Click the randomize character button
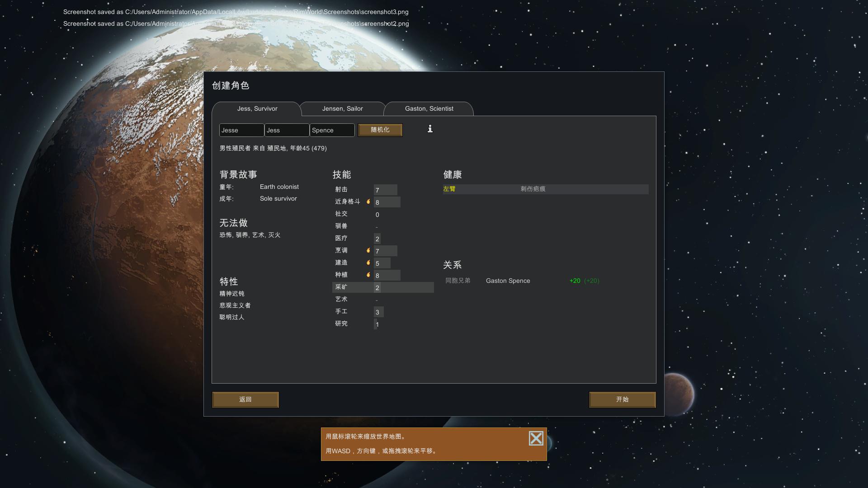 pyautogui.click(x=380, y=129)
